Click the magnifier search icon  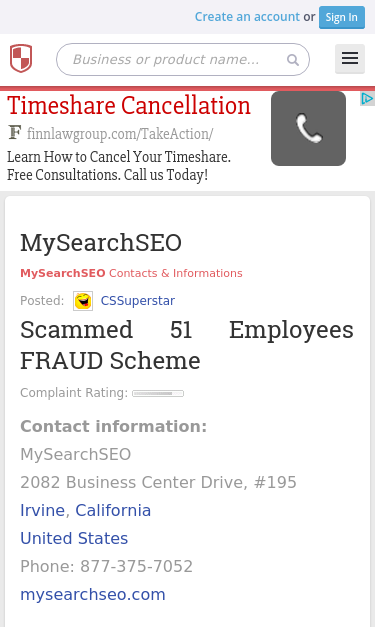[293, 60]
